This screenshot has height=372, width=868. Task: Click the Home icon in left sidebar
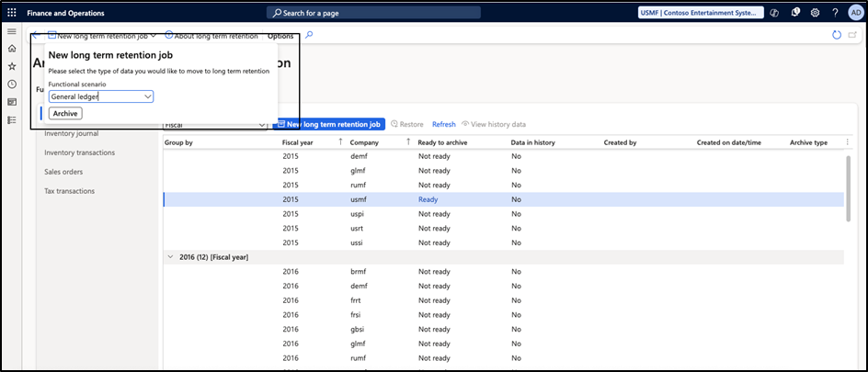(12, 48)
